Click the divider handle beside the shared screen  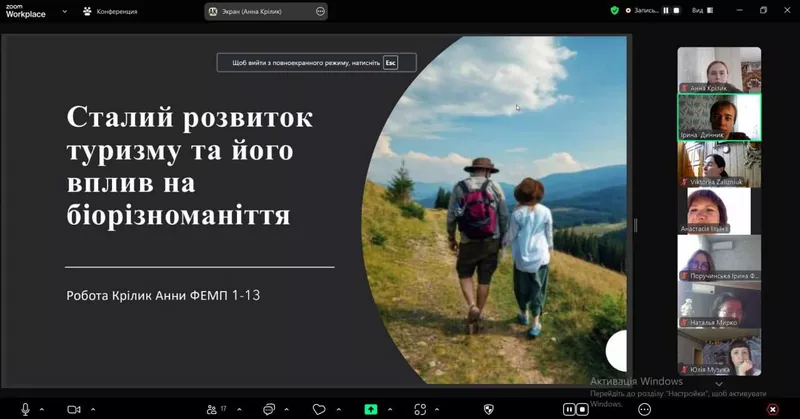(x=635, y=225)
